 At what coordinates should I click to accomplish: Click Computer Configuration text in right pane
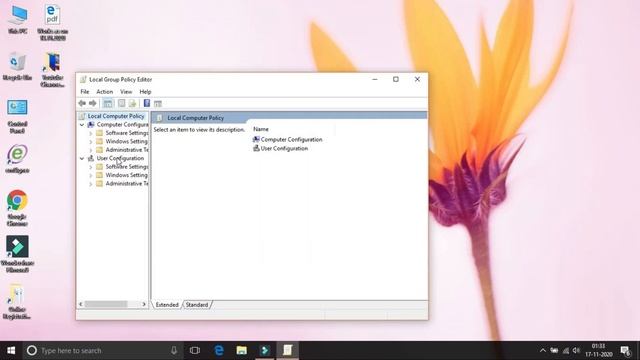(291, 140)
